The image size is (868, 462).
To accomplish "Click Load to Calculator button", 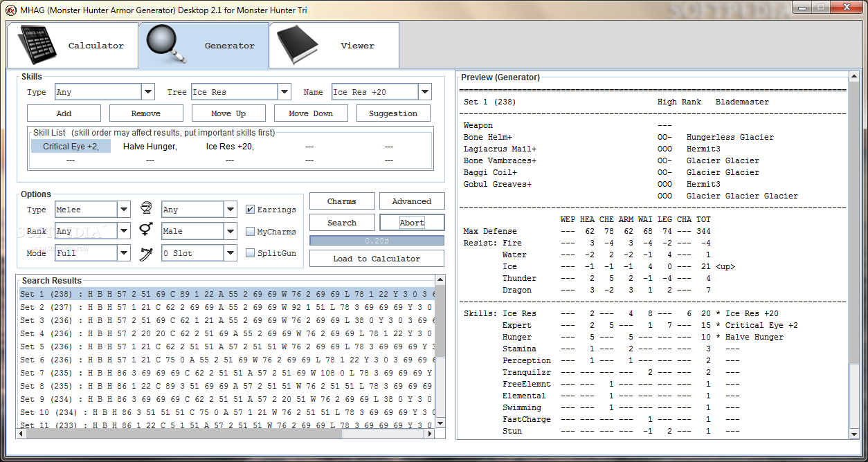I will point(377,259).
